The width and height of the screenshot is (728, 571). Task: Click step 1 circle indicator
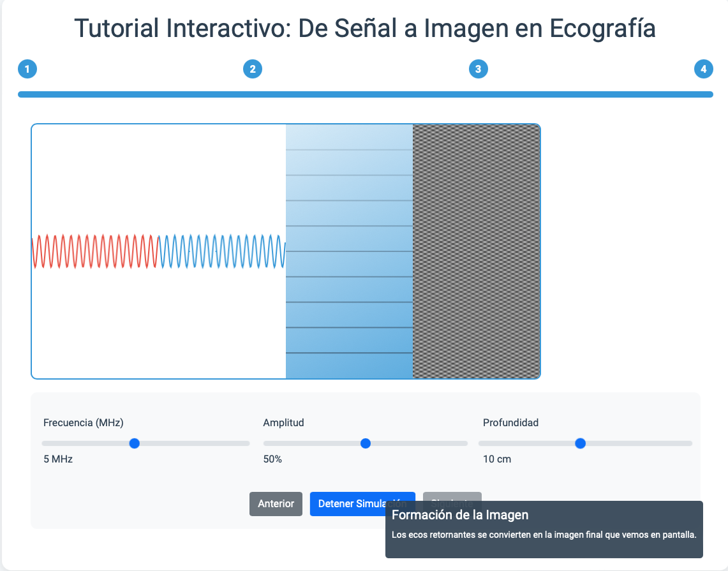point(27,69)
